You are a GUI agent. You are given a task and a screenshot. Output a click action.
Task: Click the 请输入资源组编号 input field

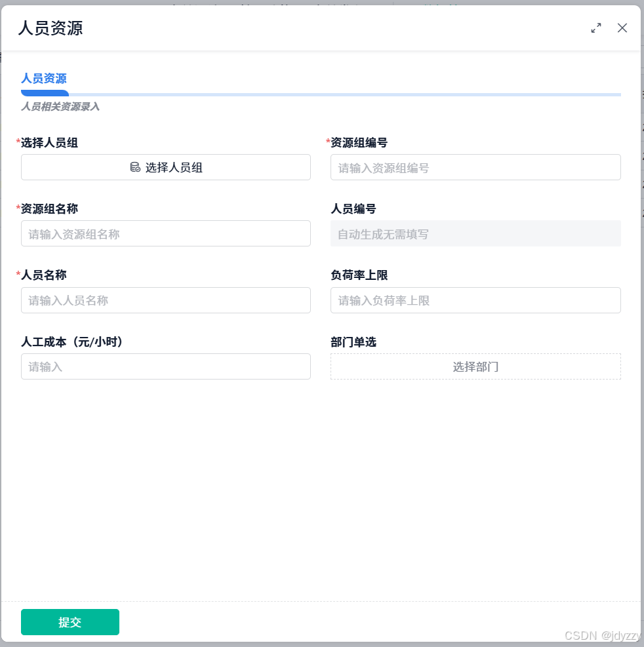[475, 167]
